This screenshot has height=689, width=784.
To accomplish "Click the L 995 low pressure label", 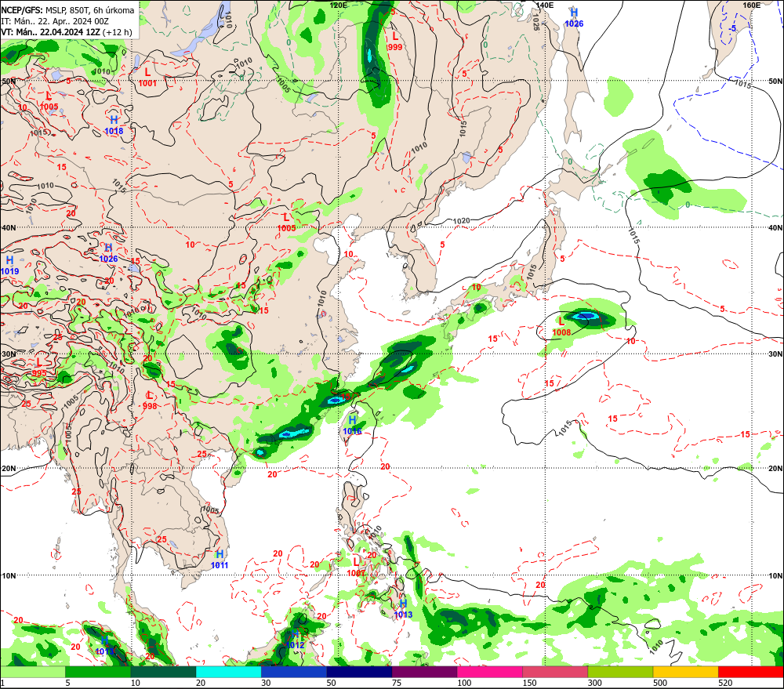I will pos(39,367).
